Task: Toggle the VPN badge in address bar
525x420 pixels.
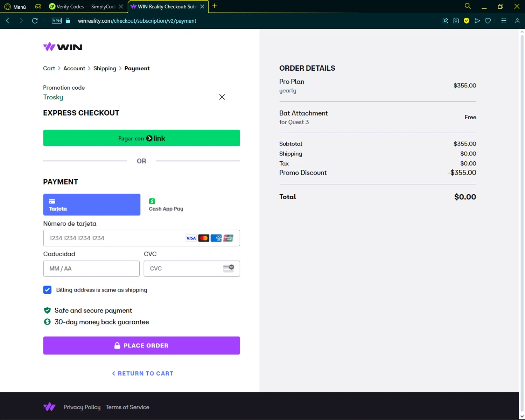Action: (x=57, y=21)
